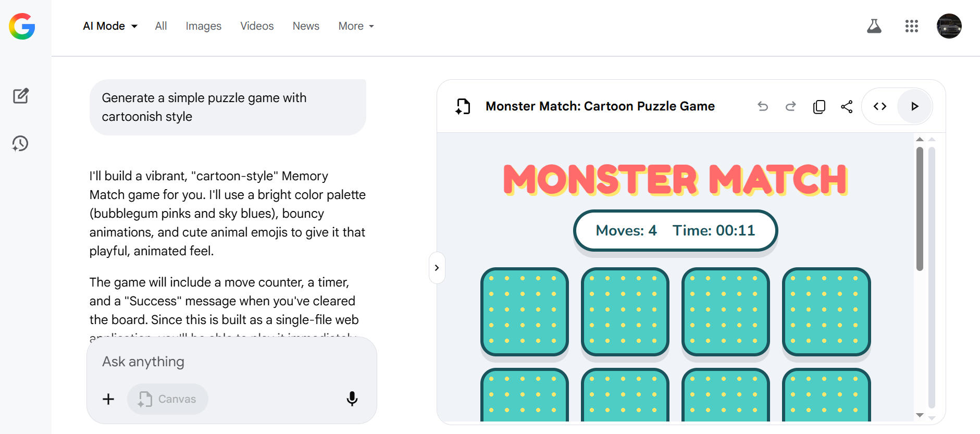Open the More search options menu

(356, 26)
